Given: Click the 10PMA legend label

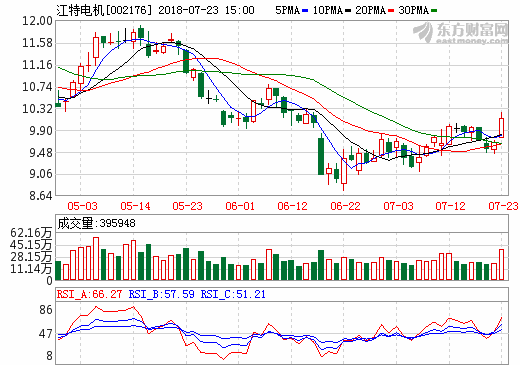Looking at the screenshot, I should coord(328,10).
